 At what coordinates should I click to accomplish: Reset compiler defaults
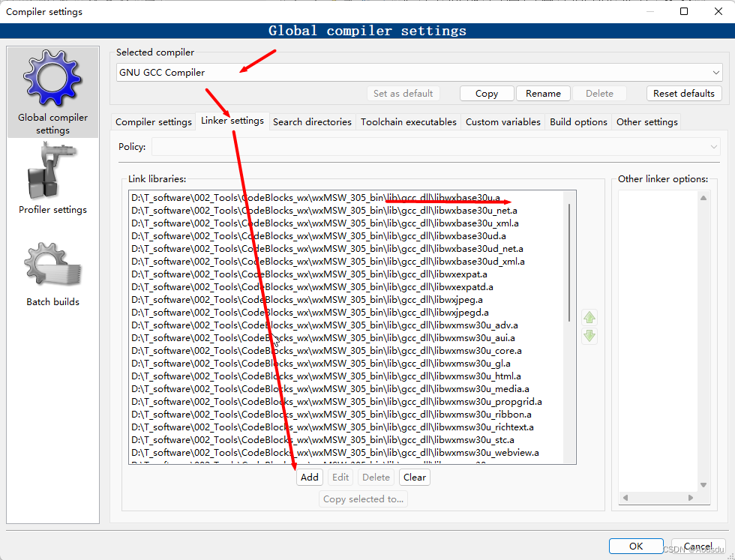[x=684, y=93]
